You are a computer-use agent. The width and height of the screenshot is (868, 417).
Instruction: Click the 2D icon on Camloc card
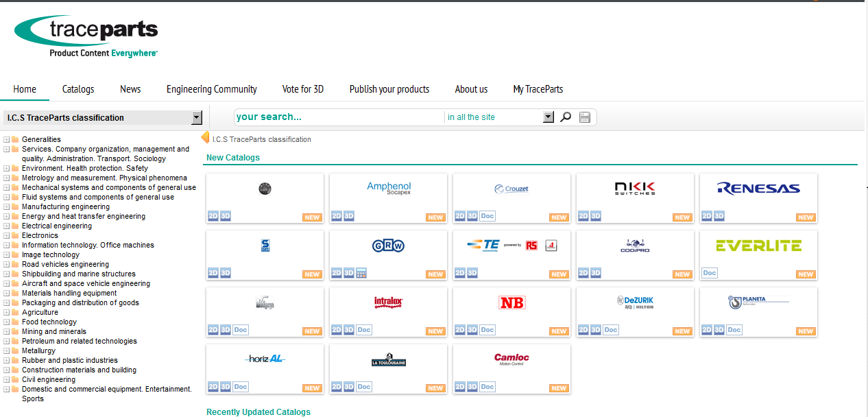point(460,387)
